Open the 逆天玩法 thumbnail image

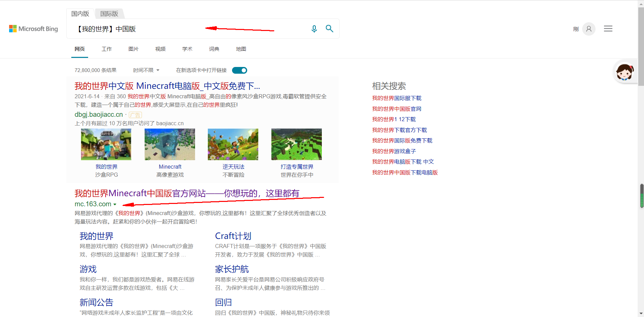tap(233, 144)
